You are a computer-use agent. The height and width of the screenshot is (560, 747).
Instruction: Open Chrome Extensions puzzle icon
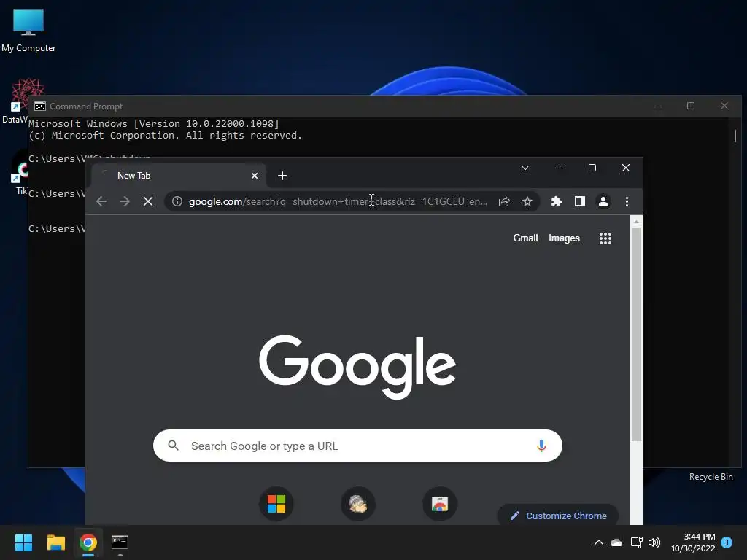(556, 201)
